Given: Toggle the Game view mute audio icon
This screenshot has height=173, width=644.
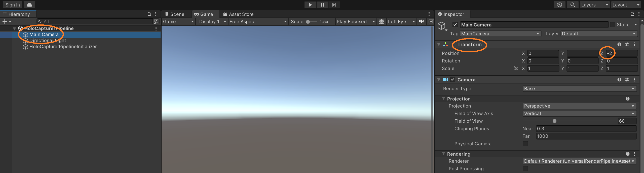Looking at the screenshot, I should 422,21.
